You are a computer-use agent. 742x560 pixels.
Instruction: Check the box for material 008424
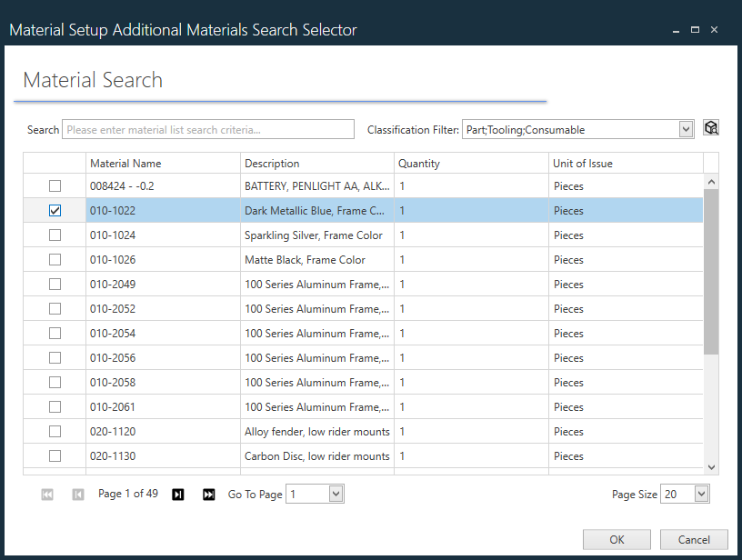55,185
